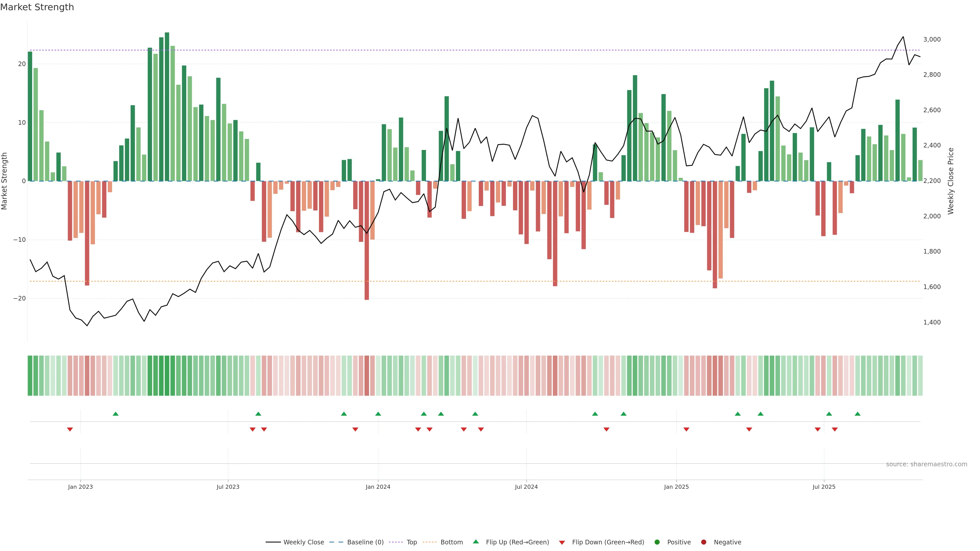Select the last green flip-up triangle marker
This screenshot has width=980, height=551.
(x=857, y=414)
